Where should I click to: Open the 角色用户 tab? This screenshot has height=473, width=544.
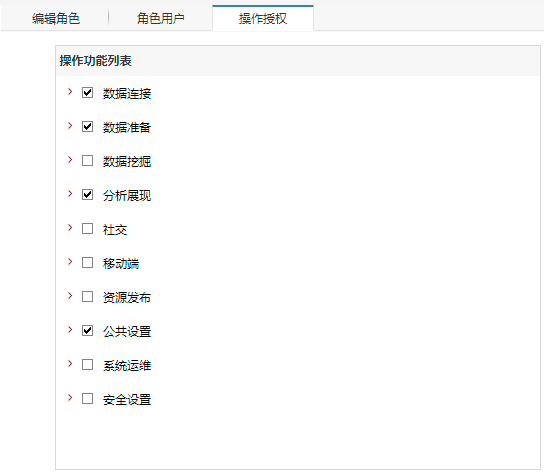(x=161, y=18)
